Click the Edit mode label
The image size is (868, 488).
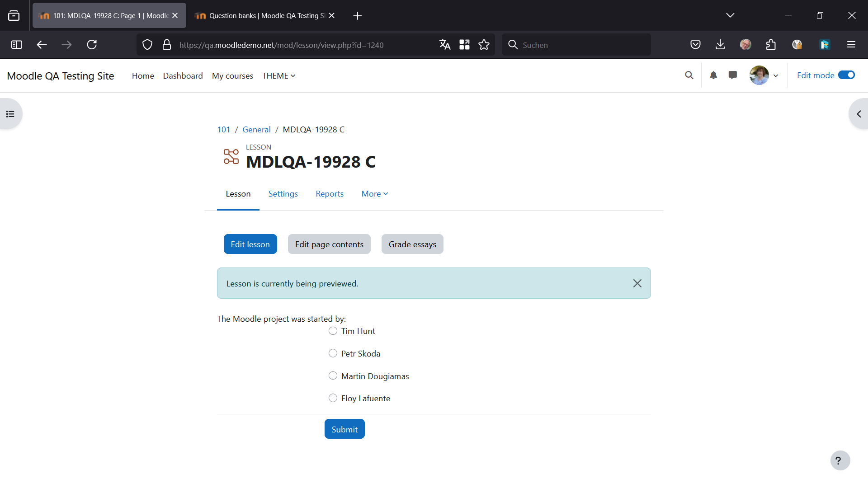point(816,75)
